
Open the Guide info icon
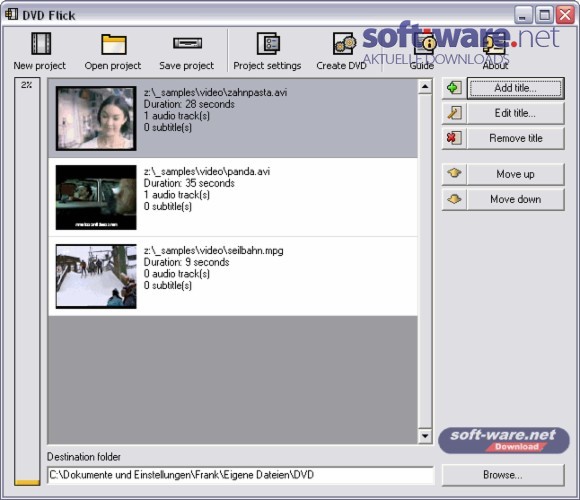tap(424, 44)
